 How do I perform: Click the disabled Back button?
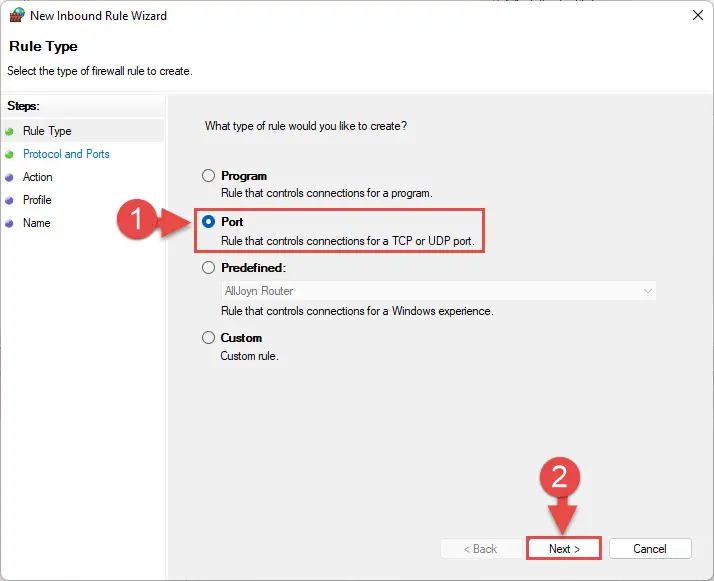[x=481, y=549]
